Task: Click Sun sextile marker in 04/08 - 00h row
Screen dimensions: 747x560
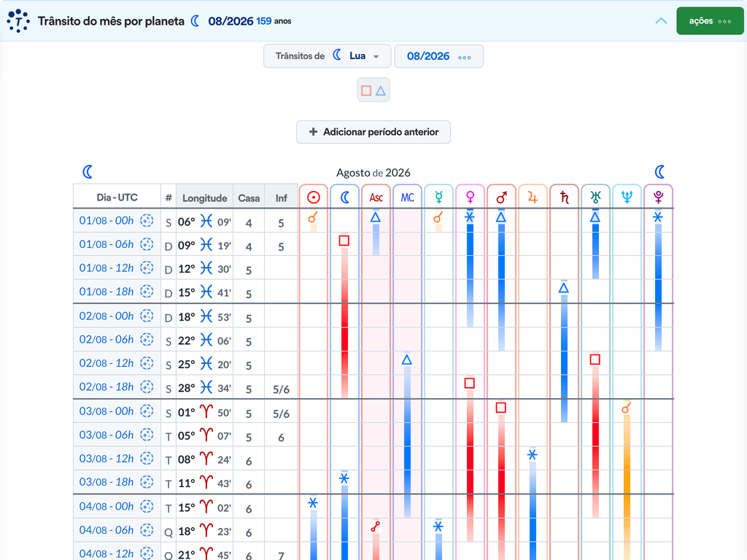Action: pos(312,502)
